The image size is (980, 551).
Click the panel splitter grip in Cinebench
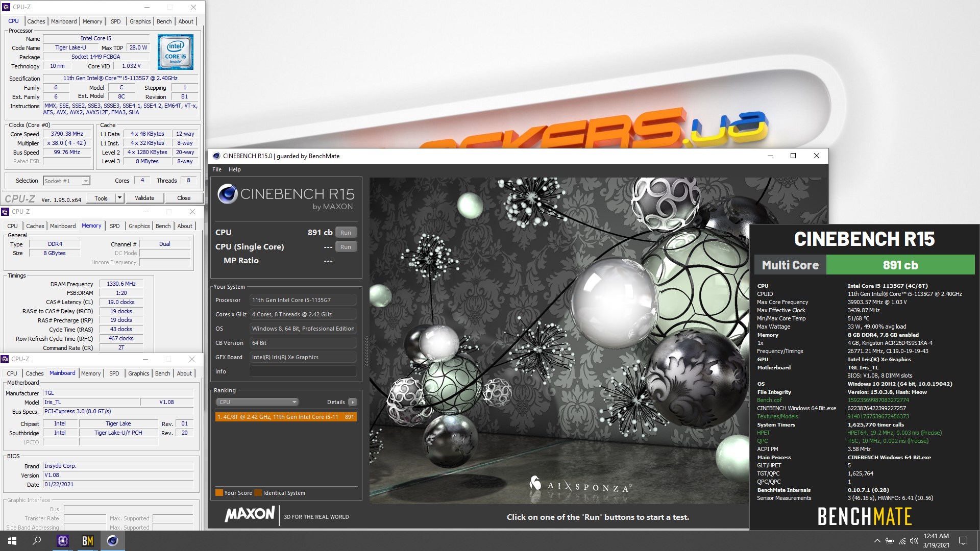click(366, 352)
